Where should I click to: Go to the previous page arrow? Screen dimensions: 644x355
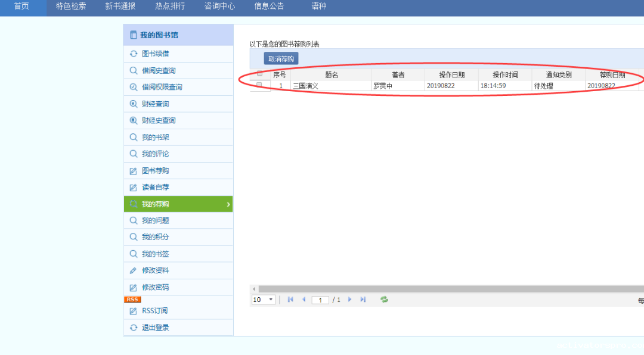(304, 300)
